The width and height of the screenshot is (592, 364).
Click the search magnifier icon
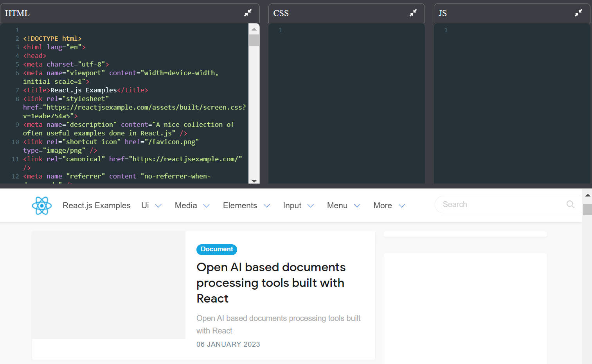pyautogui.click(x=570, y=204)
